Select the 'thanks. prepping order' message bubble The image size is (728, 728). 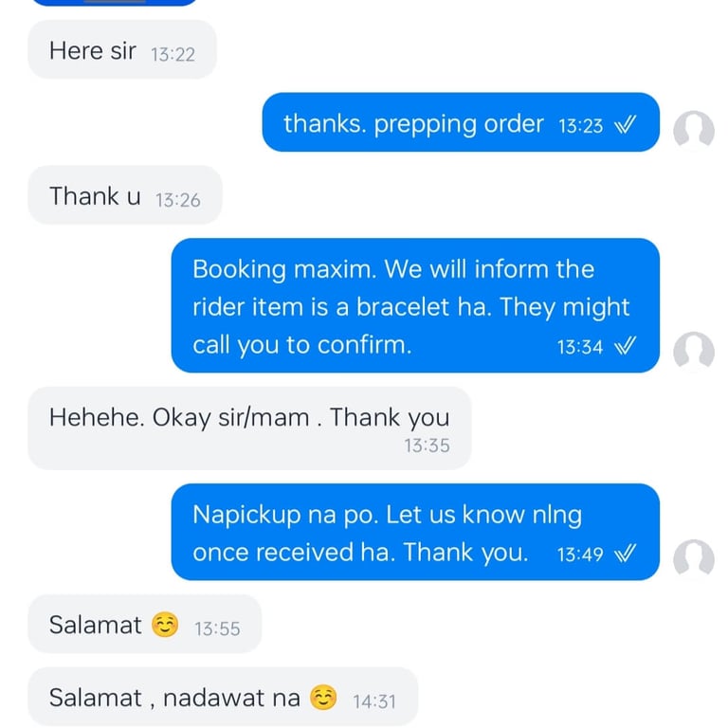[x=461, y=122]
